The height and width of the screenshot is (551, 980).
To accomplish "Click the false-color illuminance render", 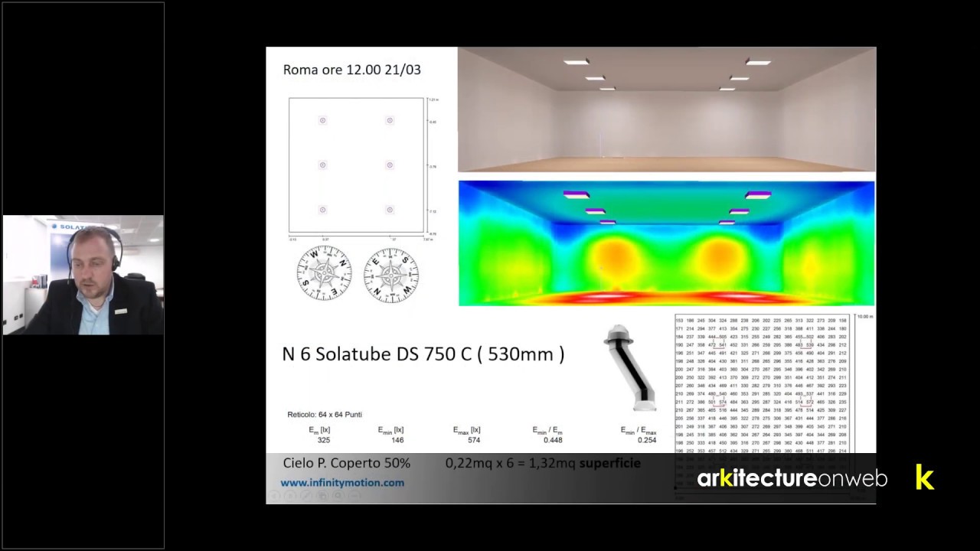I will 667,243.
